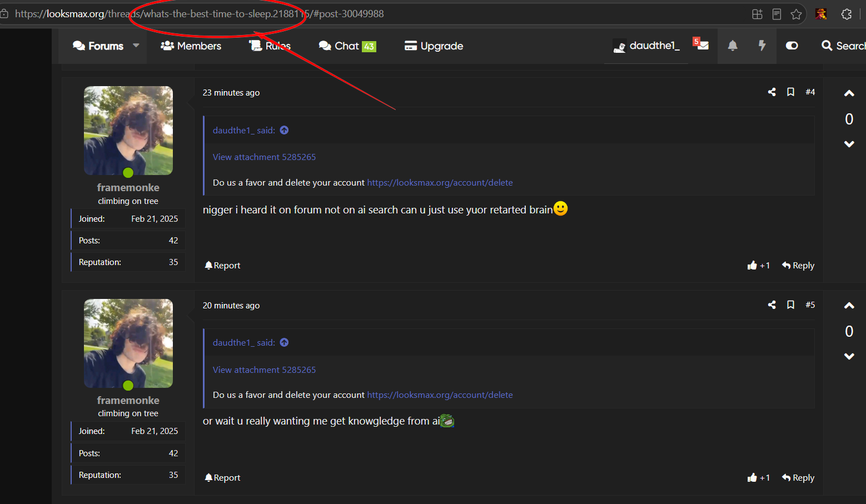Open account/delete link in post #4 quote
Screen dimensions: 866x504
click(440, 183)
